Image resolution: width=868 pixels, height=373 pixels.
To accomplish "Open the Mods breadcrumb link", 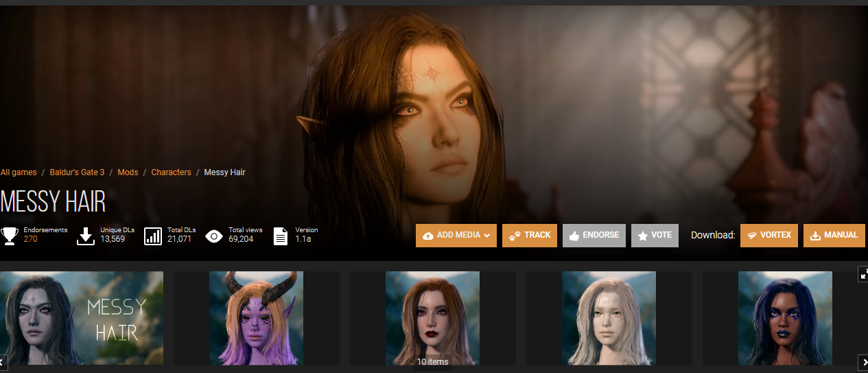I will click(128, 172).
